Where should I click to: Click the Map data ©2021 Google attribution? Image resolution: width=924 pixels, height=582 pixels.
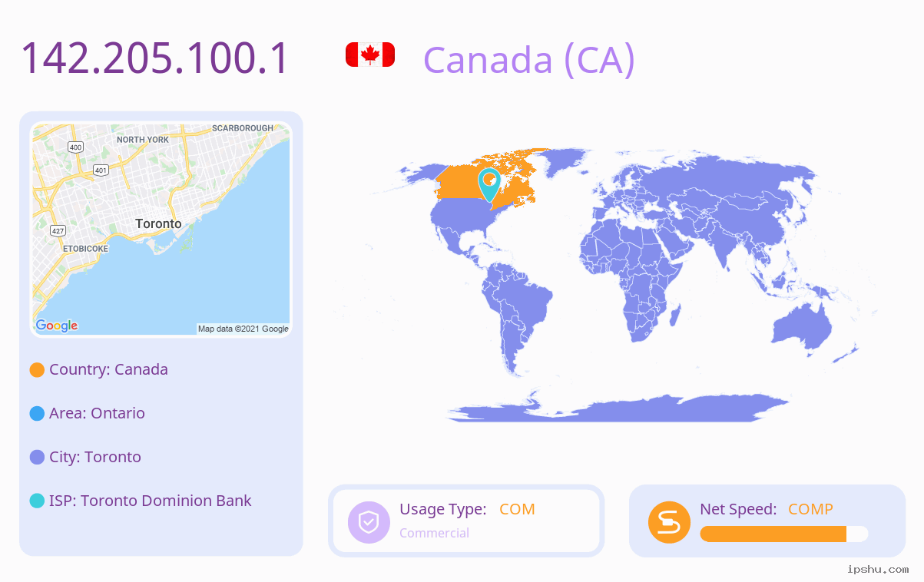point(243,329)
